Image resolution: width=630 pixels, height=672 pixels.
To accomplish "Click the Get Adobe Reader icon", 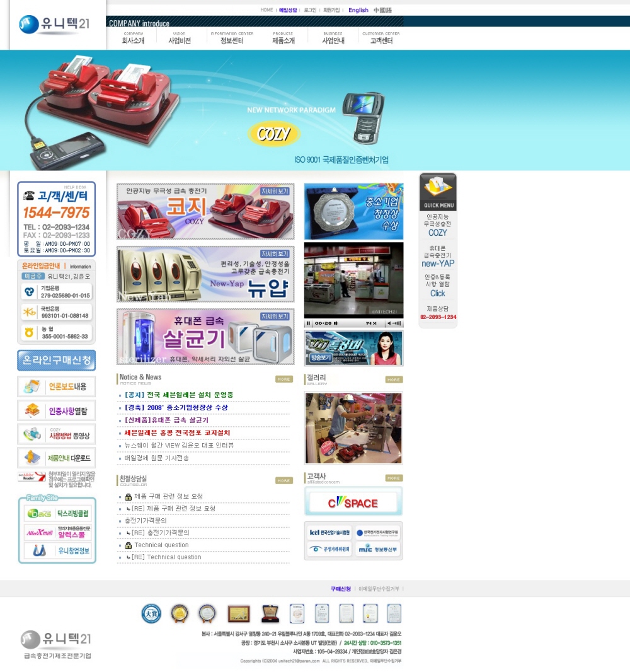I will pos(31,477).
